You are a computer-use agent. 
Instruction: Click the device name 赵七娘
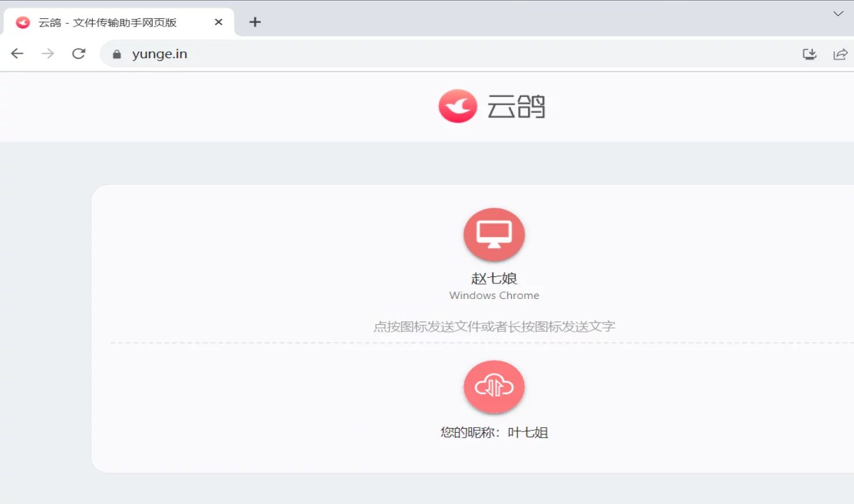pyautogui.click(x=494, y=279)
